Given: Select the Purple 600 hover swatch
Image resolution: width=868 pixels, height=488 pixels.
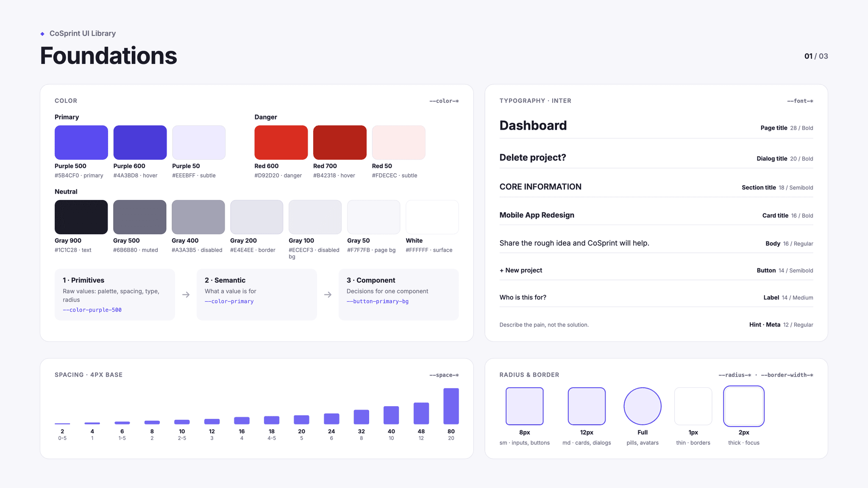Looking at the screenshot, I should click(x=140, y=142).
